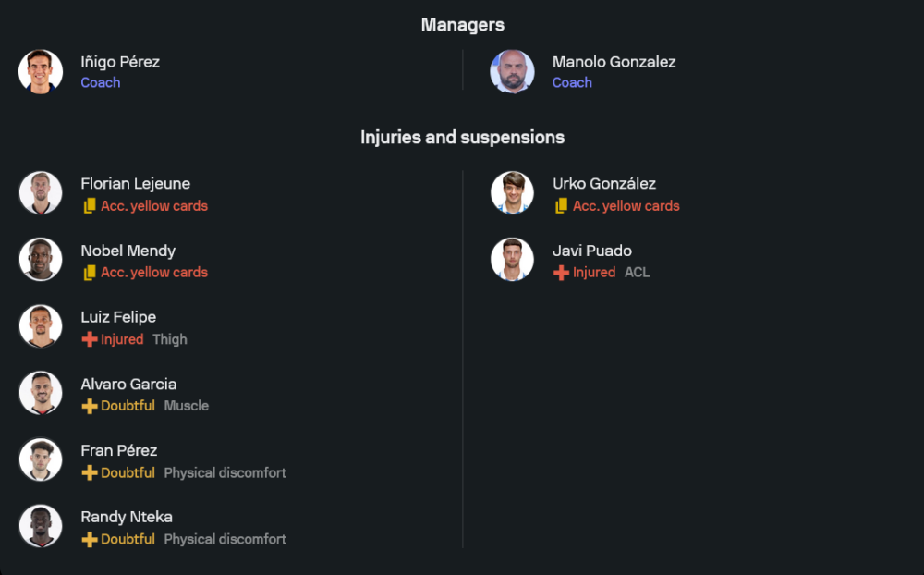Click the yellow cards icon under Urko González
This screenshot has width=924, height=575.
pyautogui.click(x=561, y=206)
